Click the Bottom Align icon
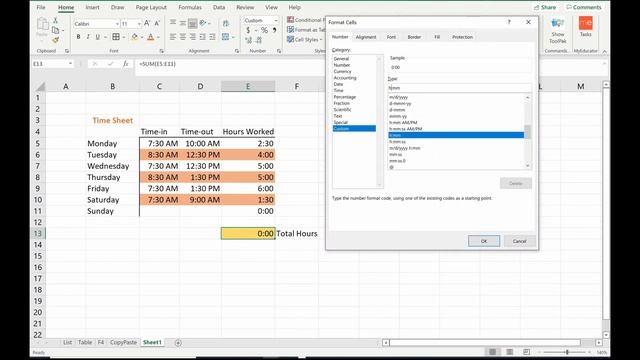The image size is (640, 360). [193, 23]
